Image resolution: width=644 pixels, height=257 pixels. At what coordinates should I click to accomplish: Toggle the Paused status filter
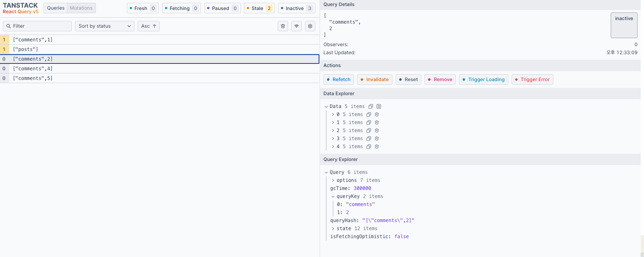click(222, 8)
